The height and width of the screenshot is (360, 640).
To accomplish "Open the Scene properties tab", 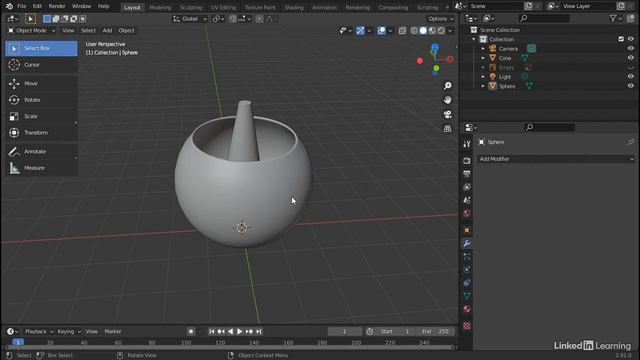I will 467,200.
